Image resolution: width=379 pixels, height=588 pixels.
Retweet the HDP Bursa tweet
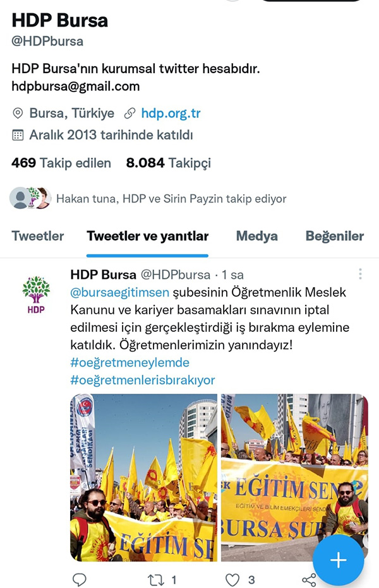(x=155, y=580)
